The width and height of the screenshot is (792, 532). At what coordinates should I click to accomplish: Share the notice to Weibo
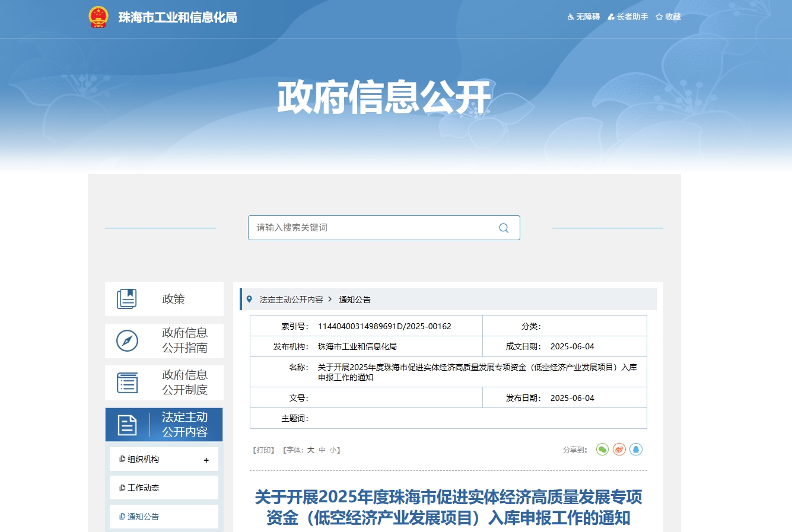[619, 450]
